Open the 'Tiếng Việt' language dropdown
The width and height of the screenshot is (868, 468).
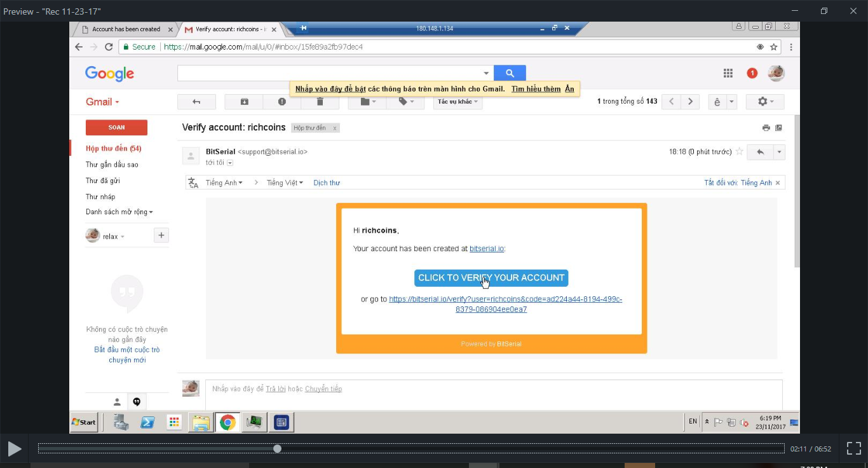[285, 183]
